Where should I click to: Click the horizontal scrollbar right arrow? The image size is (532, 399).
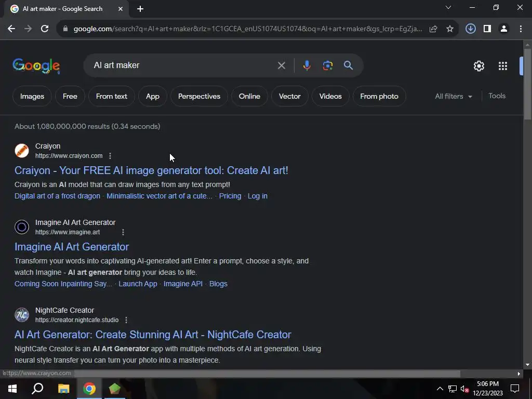[519, 374]
